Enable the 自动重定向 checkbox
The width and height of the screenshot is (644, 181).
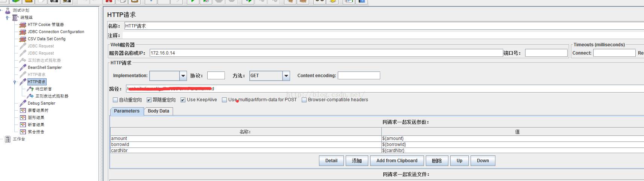click(115, 100)
